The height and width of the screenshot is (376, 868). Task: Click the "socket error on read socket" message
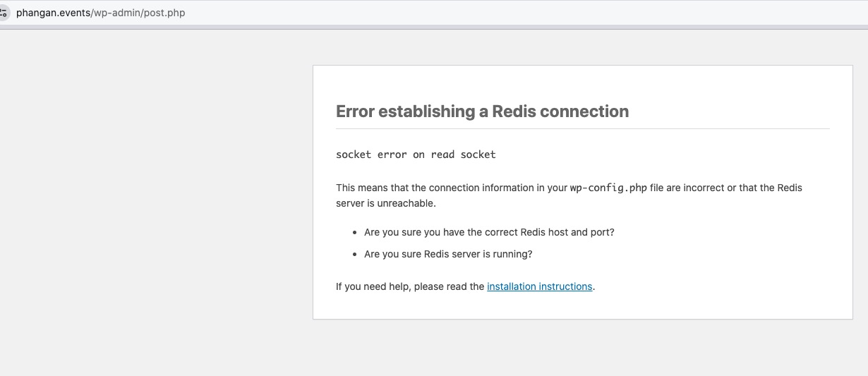coord(416,154)
